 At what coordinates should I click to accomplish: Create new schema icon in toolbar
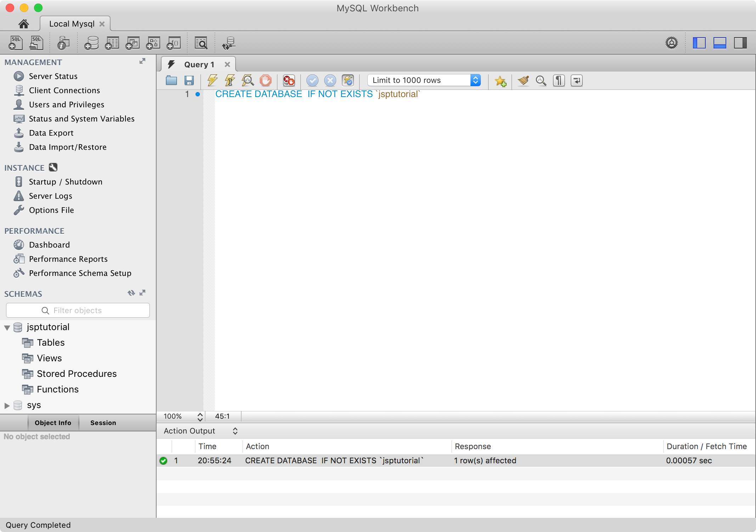[x=91, y=43]
